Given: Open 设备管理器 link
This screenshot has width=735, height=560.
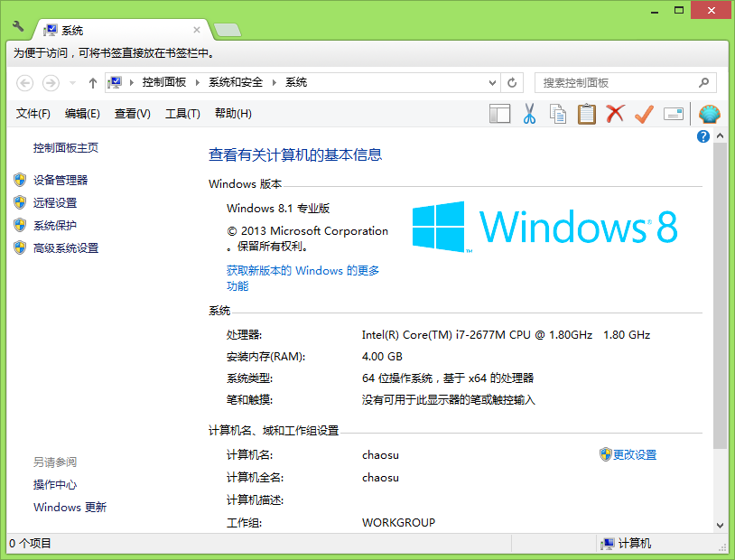Looking at the screenshot, I should 60,180.
